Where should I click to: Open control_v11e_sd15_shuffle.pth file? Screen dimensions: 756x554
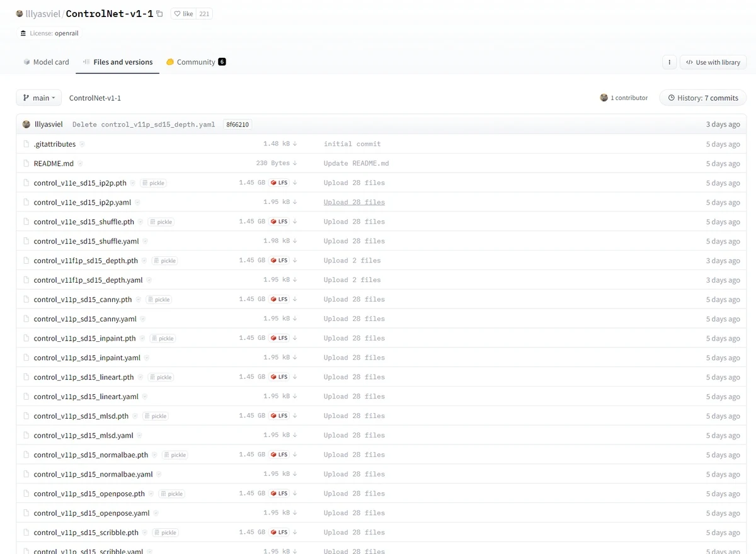pyautogui.click(x=84, y=222)
